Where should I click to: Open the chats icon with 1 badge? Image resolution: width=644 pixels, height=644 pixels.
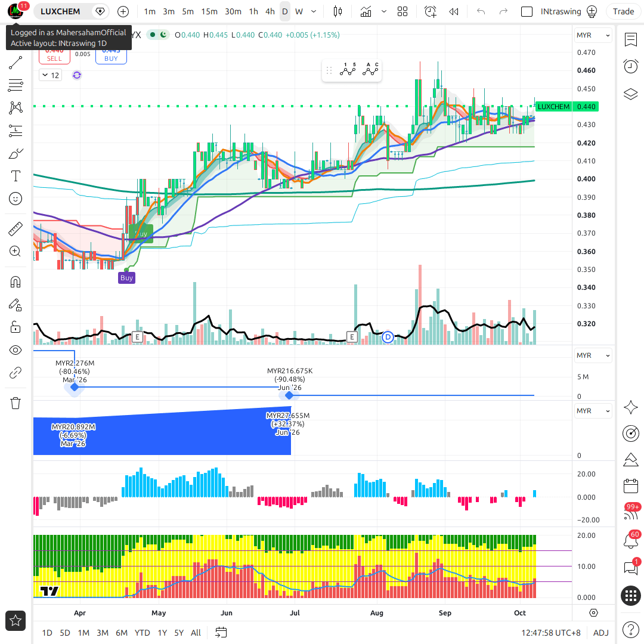click(x=630, y=568)
